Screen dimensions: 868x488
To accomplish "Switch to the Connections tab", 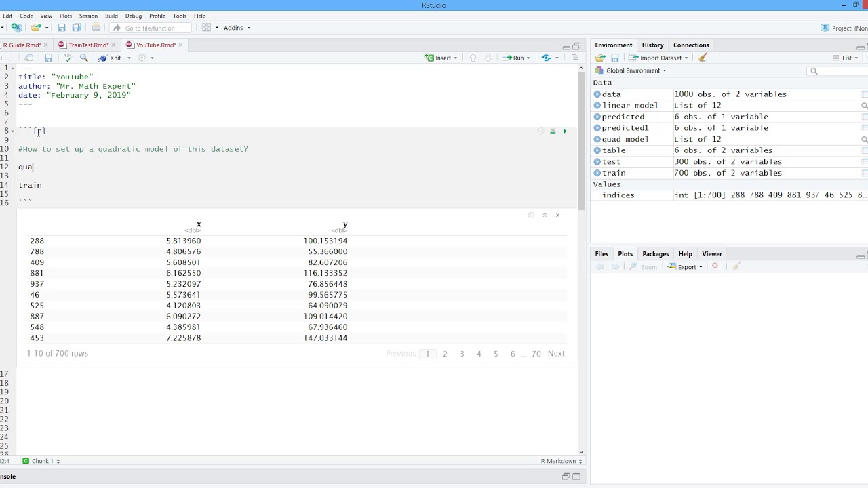I will 691,45.
